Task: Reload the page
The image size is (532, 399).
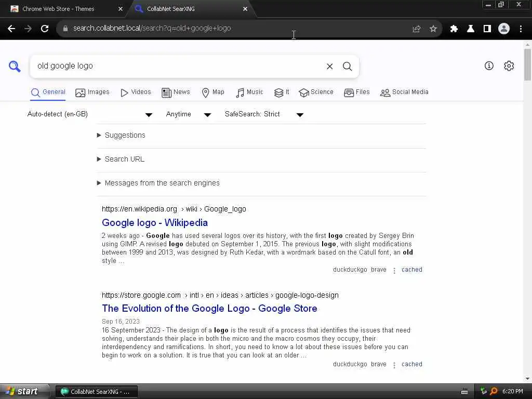Action: point(45,29)
